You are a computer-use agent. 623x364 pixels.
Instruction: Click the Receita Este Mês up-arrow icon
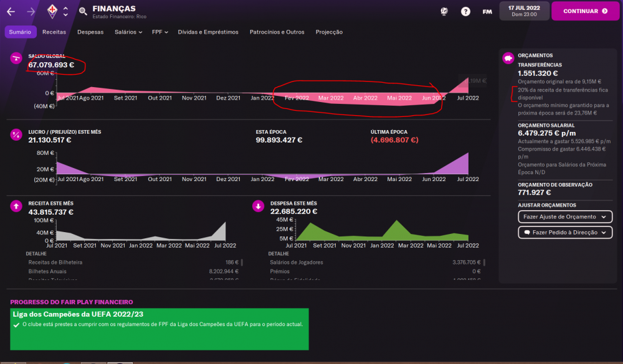[16, 206]
